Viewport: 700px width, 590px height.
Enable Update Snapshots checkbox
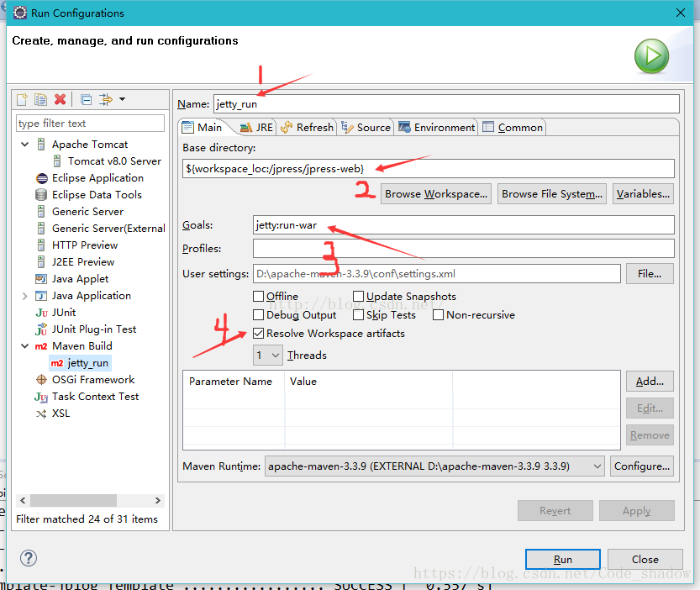[x=358, y=297]
